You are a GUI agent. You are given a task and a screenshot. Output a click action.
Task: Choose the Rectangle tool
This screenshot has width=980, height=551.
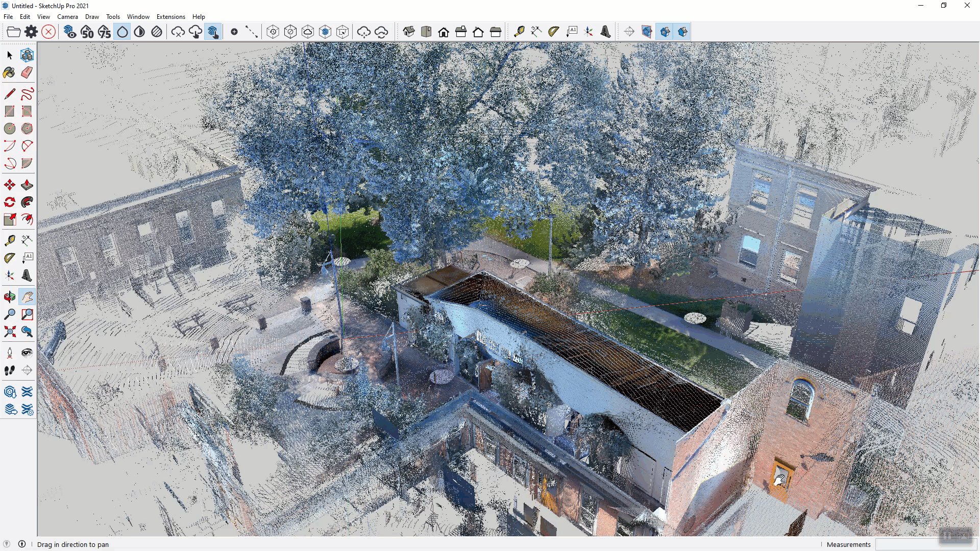pos(9,111)
